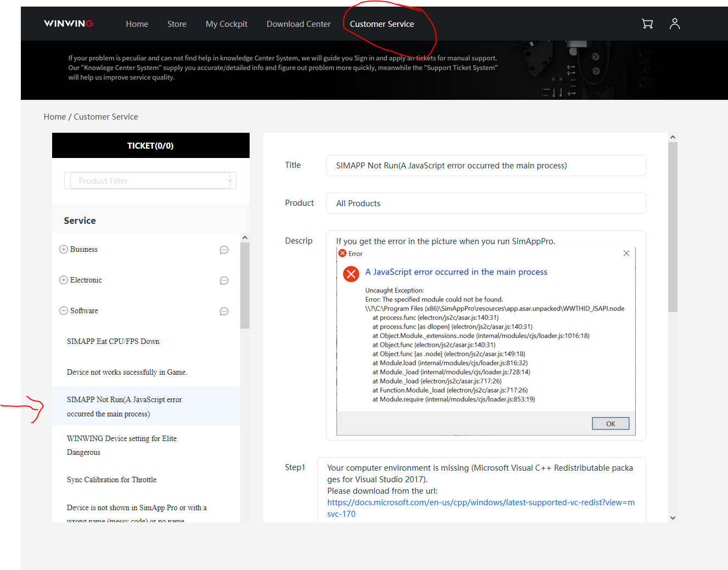The height and width of the screenshot is (570, 728).
Task: Open My Cockpit page
Action: click(227, 24)
